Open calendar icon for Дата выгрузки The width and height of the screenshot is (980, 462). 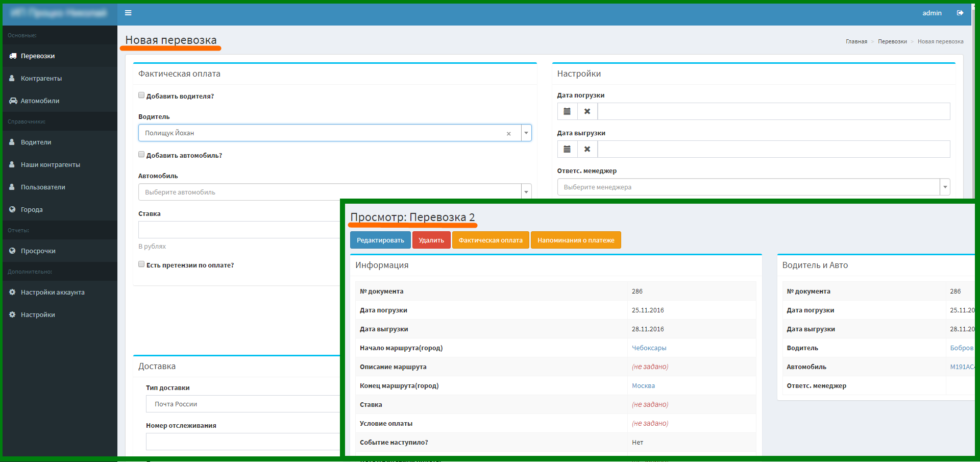567,149
